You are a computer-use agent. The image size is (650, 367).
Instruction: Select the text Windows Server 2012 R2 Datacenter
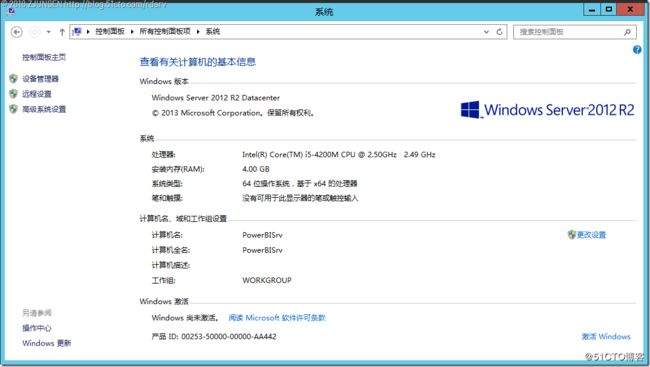click(x=216, y=98)
